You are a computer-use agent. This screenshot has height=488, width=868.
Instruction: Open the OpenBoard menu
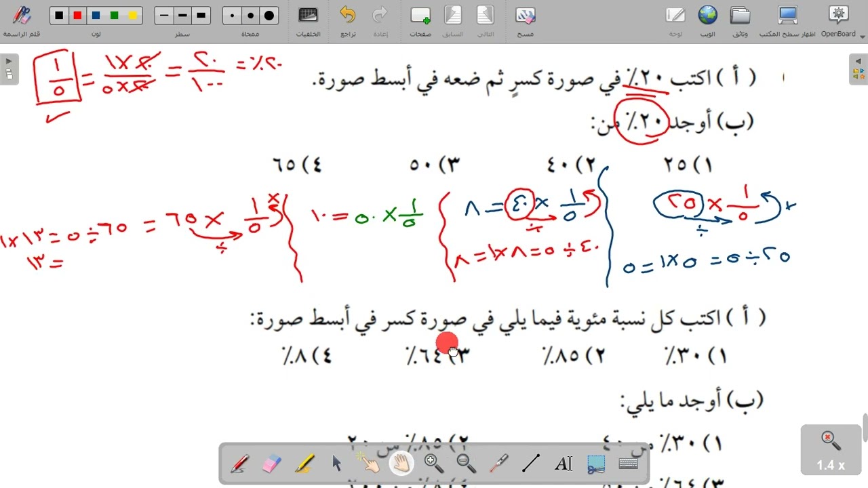[839, 20]
